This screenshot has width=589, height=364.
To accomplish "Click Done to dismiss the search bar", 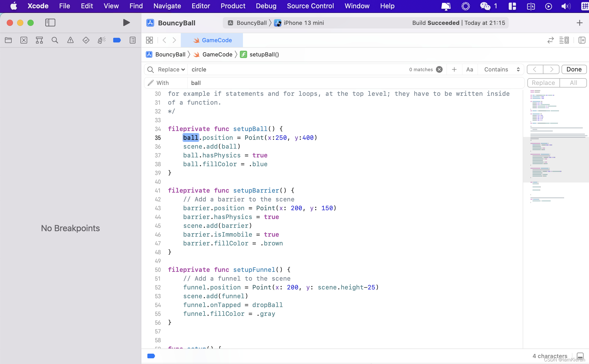I will pos(574,69).
